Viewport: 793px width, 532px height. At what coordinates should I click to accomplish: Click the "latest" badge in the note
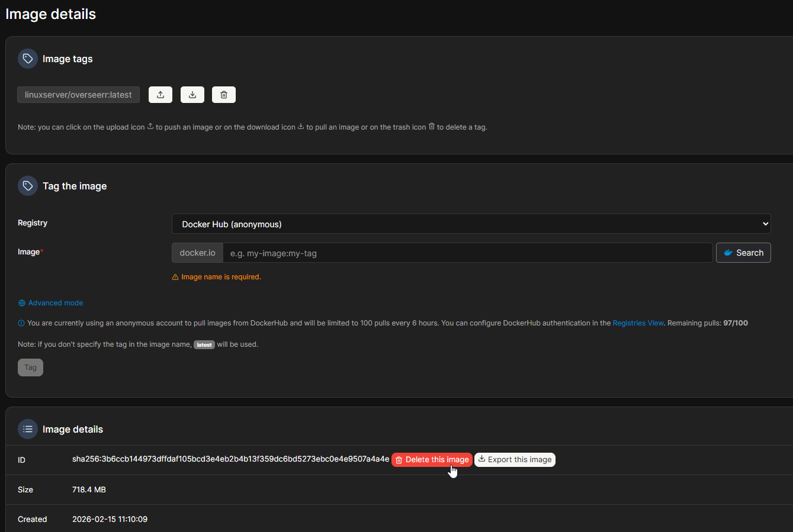click(x=204, y=345)
